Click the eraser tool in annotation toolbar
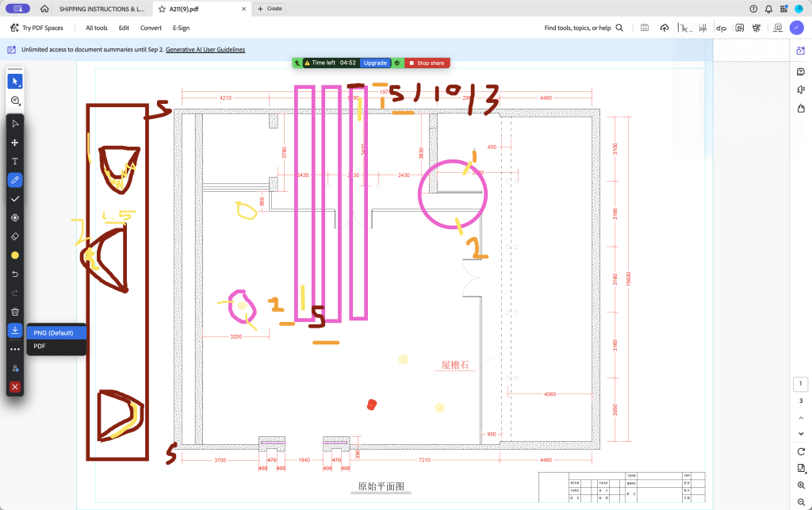This screenshot has height=510, width=812. [15, 236]
